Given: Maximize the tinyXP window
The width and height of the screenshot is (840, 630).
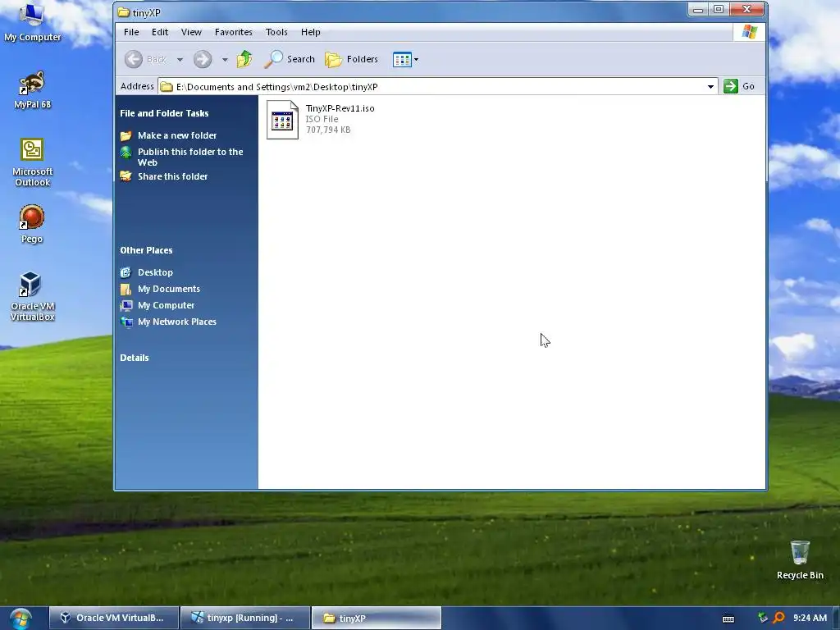Looking at the screenshot, I should [x=719, y=9].
